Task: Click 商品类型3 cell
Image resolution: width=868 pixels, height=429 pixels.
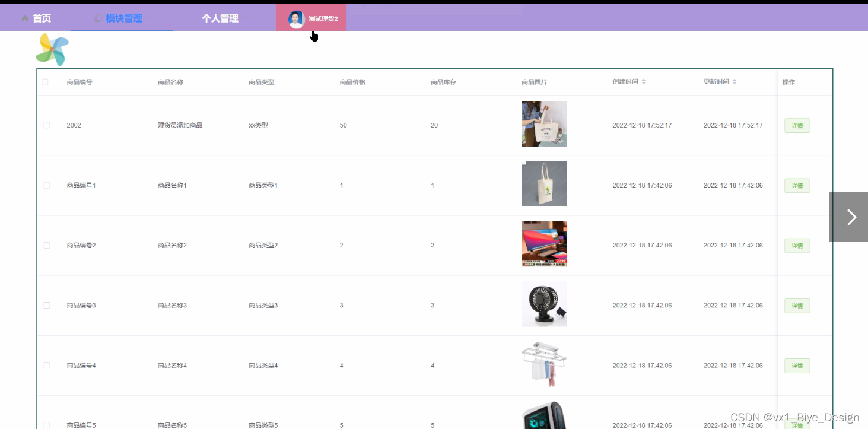Action: point(263,305)
